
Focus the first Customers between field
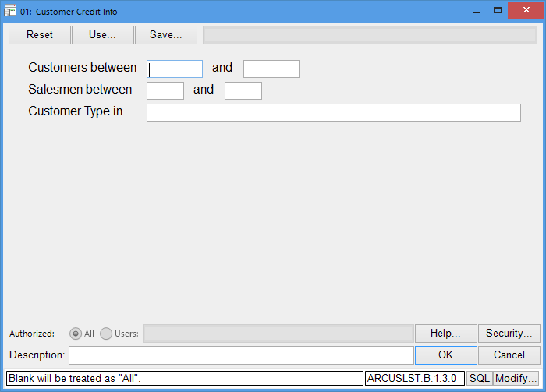175,69
